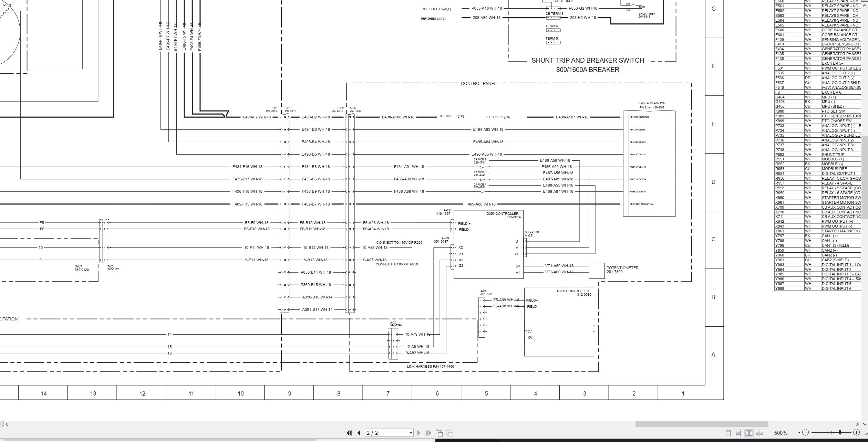Viewport: 868px width, 442px height.
Task: Click CONNECT TO 110V OF R250 note
Action: (399, 243)
